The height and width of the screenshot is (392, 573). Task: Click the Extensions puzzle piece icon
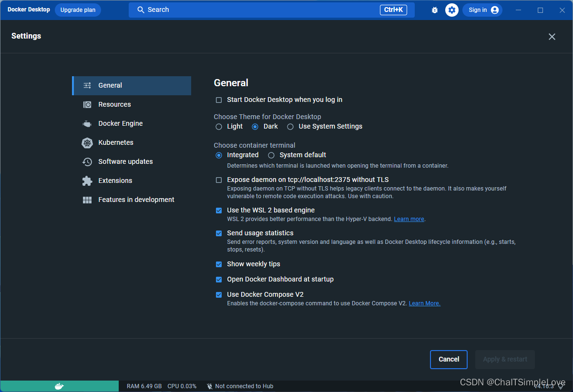pyautogui.click(x=87, y=181)
